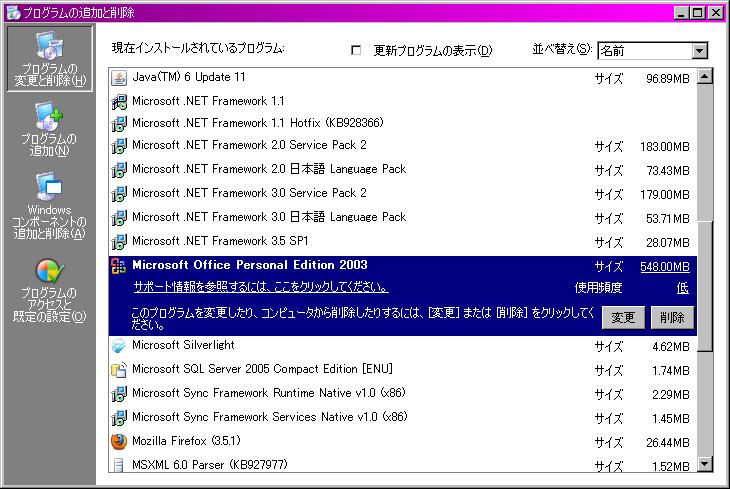Click the 548.00MB size link
This screenshot has height=489, width=730.
[x=665, y=267]
